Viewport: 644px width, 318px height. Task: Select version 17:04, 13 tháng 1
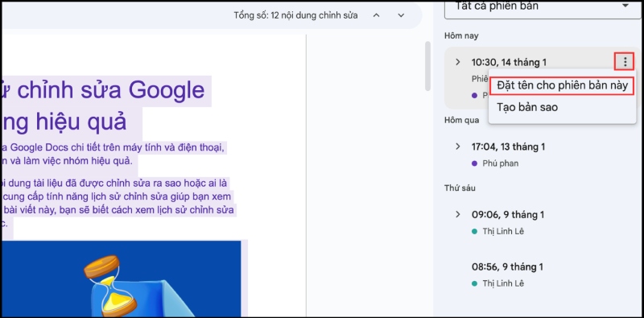coord(508,147)
